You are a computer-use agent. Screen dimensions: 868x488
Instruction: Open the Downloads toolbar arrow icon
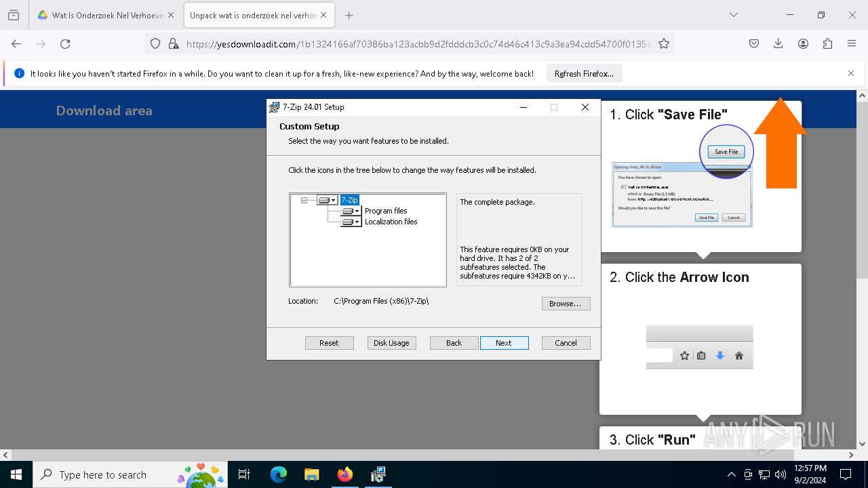point(778,43)
